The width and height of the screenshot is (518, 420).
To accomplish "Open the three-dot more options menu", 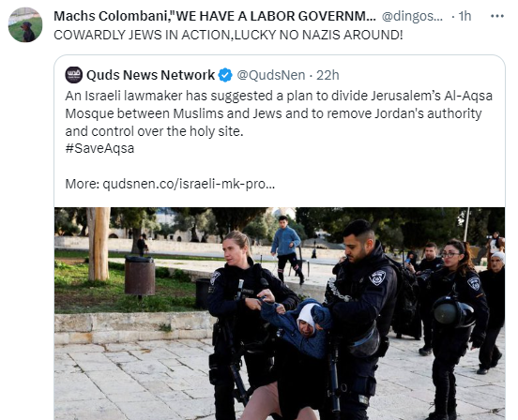I will click(x=496, y=16).
